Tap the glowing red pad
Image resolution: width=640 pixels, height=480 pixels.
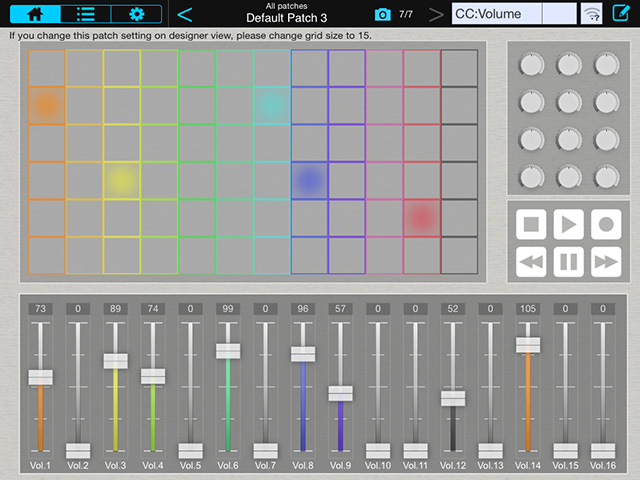click(x=422, y=218)
